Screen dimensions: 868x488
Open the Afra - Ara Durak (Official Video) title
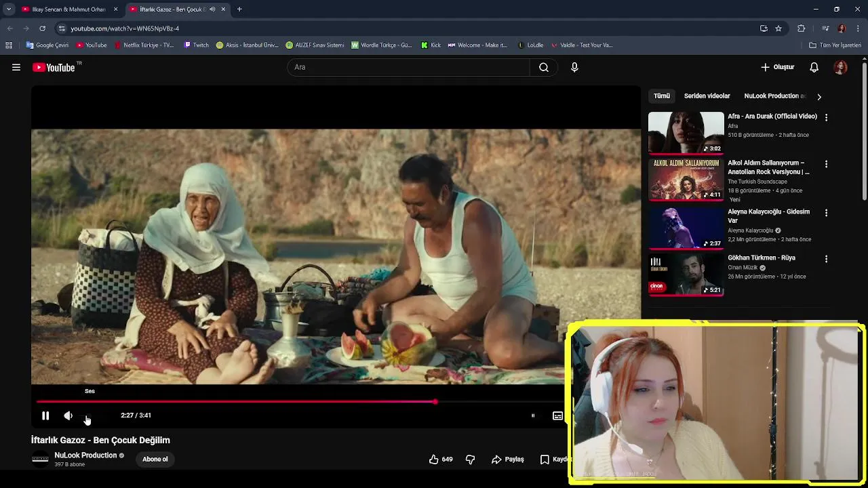click(772, 116)
